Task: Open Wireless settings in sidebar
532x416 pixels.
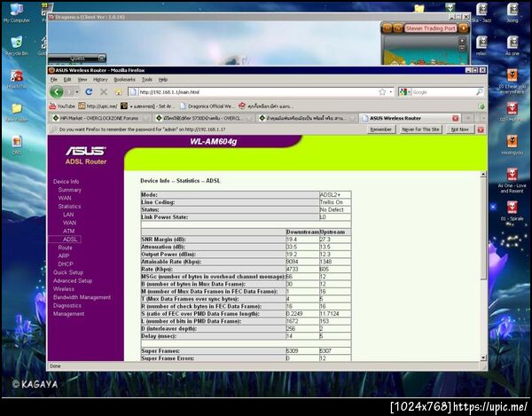Action: [64, 289]
